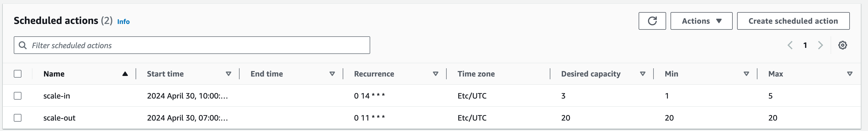The width and height of the screenshot is (868, 131).
Task: Sort by Name ascending arrow
Action: pyautogui.click(x=125, y=74)
